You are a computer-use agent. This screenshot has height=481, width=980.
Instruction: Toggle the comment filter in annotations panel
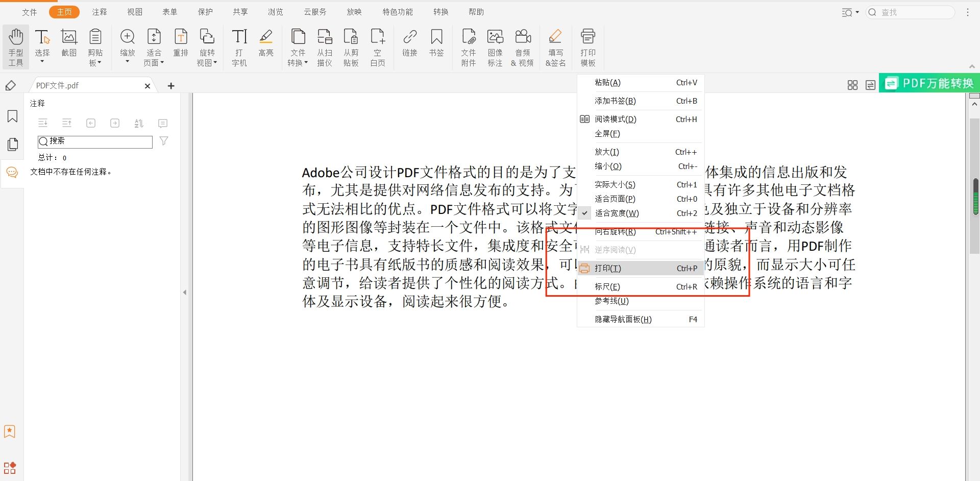tap(164, 141)
